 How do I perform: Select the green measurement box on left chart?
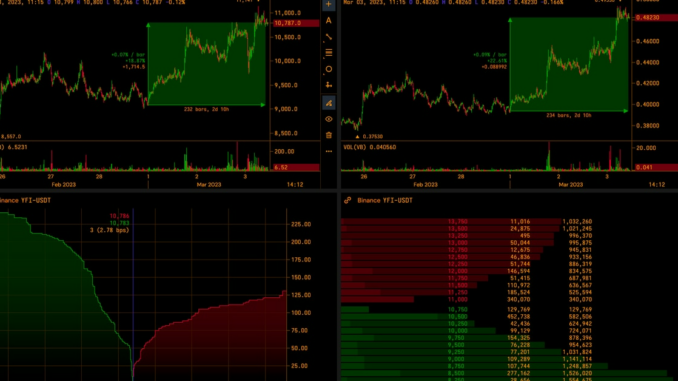pyautogui.click(x=206, y=64)
